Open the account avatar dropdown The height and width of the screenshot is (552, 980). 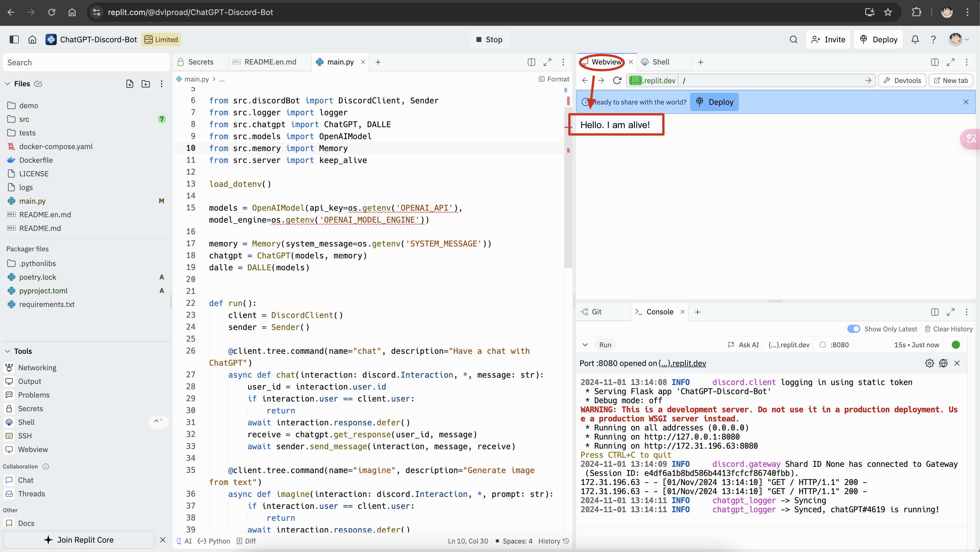click(x=959, y=39)
